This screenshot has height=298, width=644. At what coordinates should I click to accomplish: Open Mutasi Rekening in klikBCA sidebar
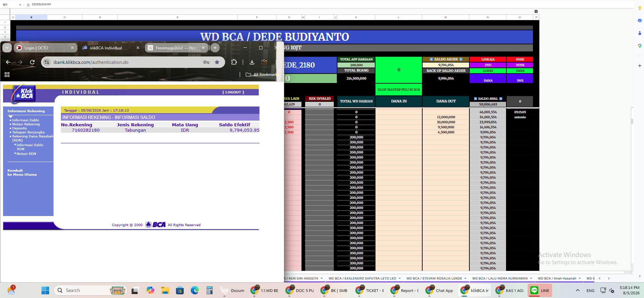click(x=26, y=124)
